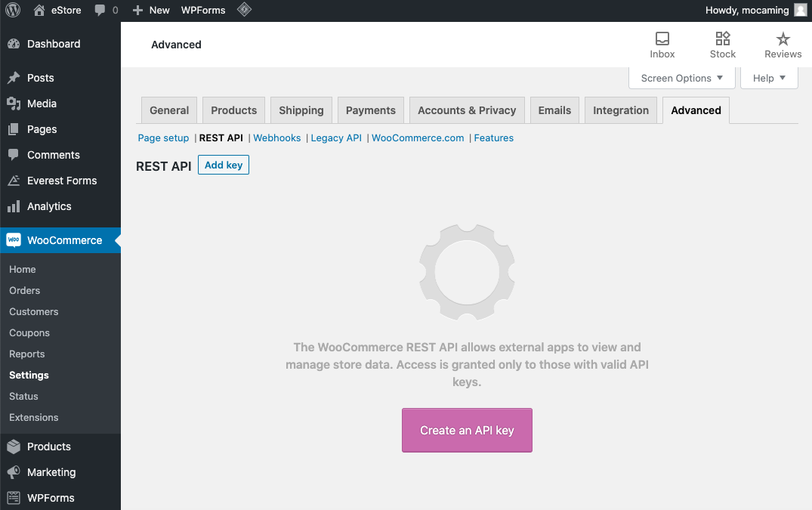Open the Inbox panel icon

(662, 39)
